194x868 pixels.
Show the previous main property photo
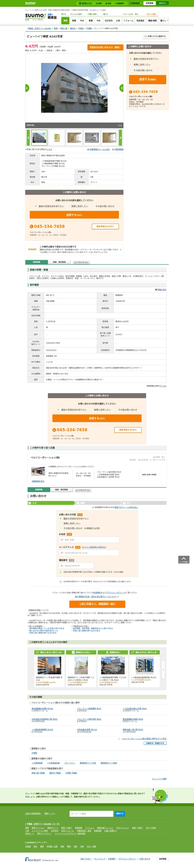27,88
